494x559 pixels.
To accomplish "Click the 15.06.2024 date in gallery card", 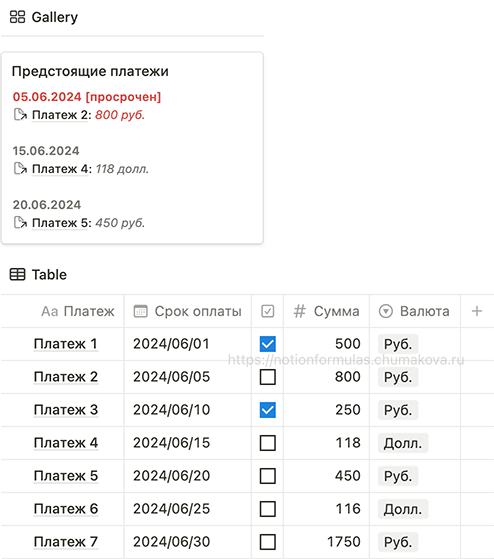I will click(x=46, y=150).
